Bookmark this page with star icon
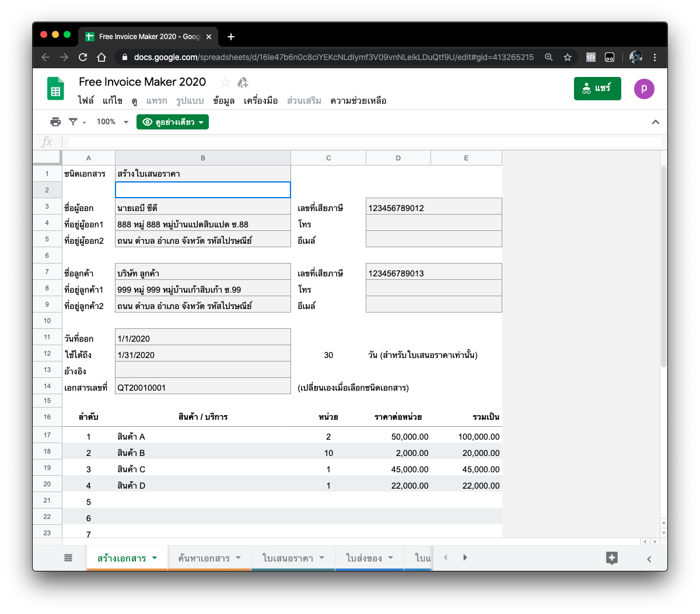The height and width of the screenshot is (614, 700). (568, 57)
